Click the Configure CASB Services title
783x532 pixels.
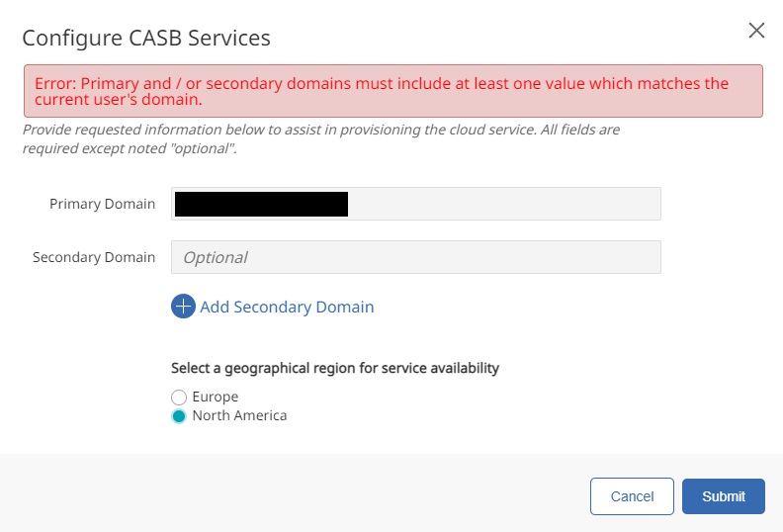click(x=146, y=39)
